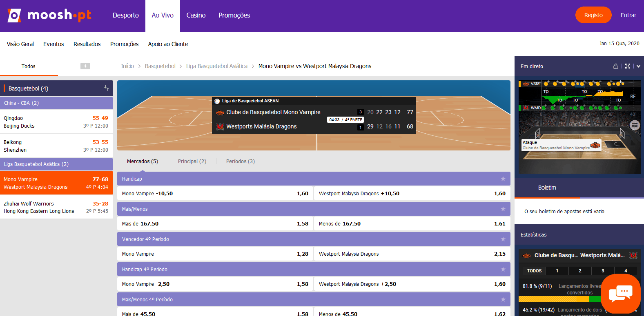Open the Casino section
The width and height of the screenshot is (644, 316).
[x=196, y=15]
